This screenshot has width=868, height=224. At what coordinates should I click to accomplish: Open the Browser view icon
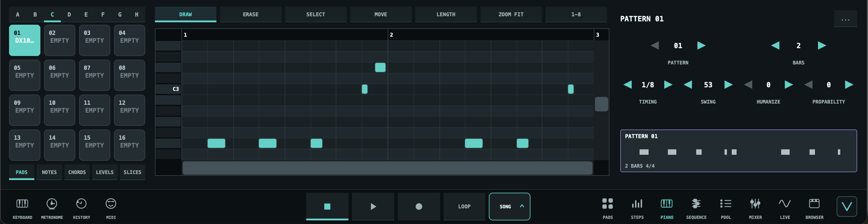[x=814, y=204]
